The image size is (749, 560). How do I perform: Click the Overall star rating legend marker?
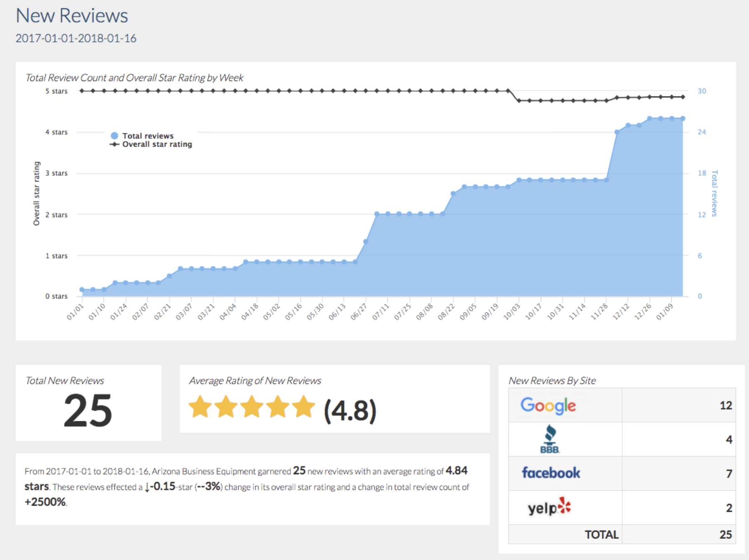[114, 145]
